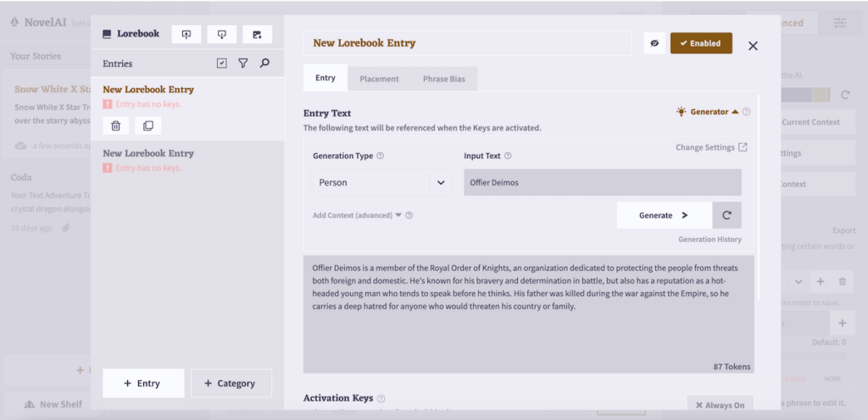Screen dimensions: 868x420
Task: Toggle entry multi-select checkbox icon
Action: (222, 64)
